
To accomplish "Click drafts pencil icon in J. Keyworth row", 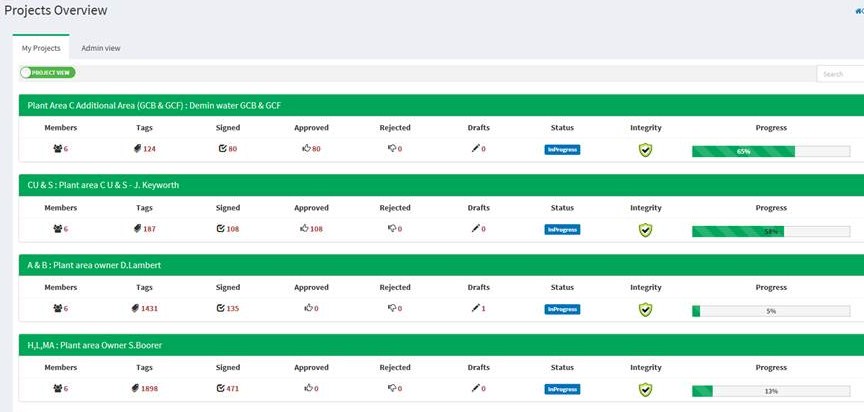I will 476,229.
